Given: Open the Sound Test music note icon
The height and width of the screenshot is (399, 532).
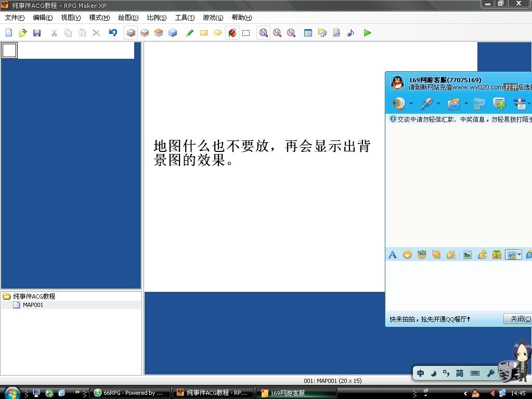Looking at the screenshot, I should point(351,33).
